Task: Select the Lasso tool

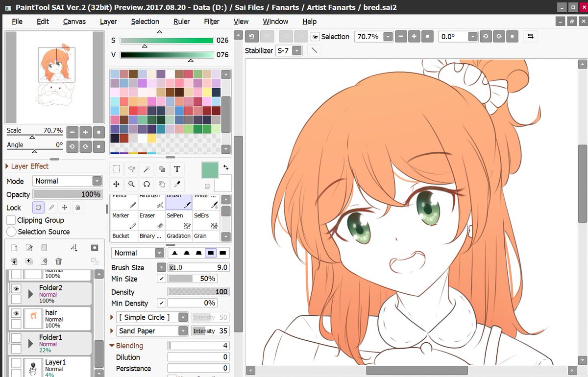Action: tap(131, 169)
